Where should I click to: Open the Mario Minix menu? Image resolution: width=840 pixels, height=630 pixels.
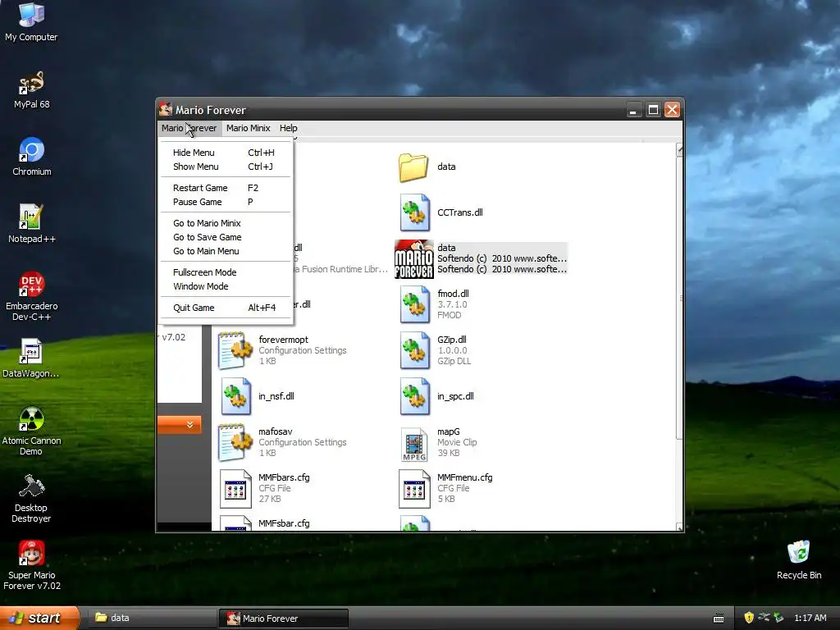(248, 128)
